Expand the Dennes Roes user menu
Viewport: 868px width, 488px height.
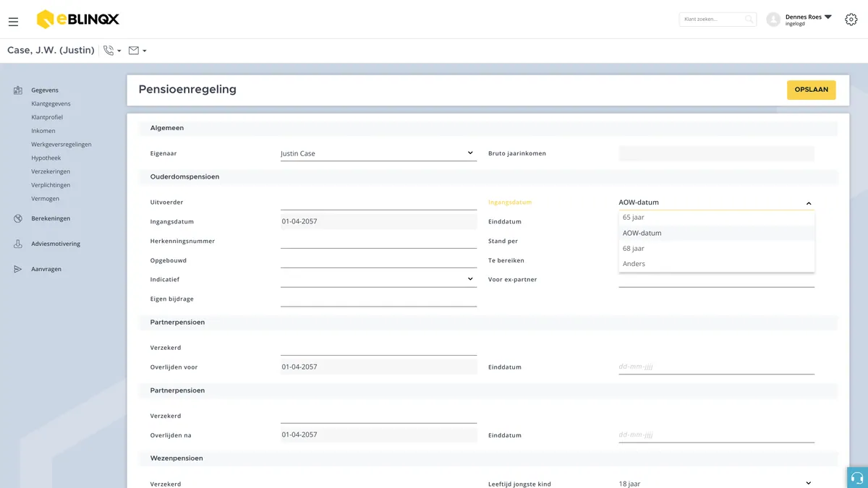coord(828,17)
